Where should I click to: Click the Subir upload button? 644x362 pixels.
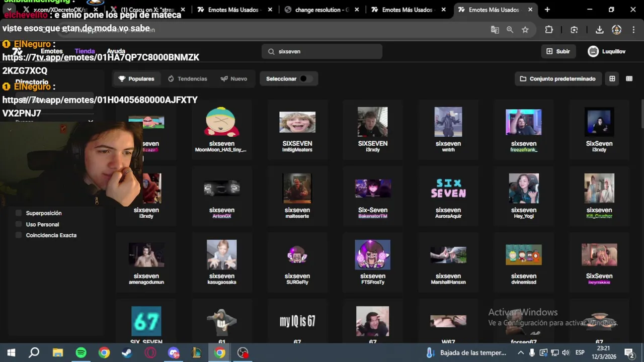coord(558,51)
